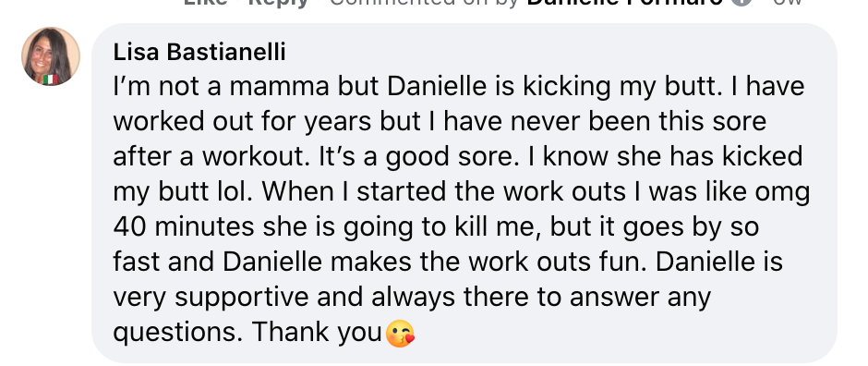Click the partially visible Reply link
868x366 pixels.
[278, 3]
